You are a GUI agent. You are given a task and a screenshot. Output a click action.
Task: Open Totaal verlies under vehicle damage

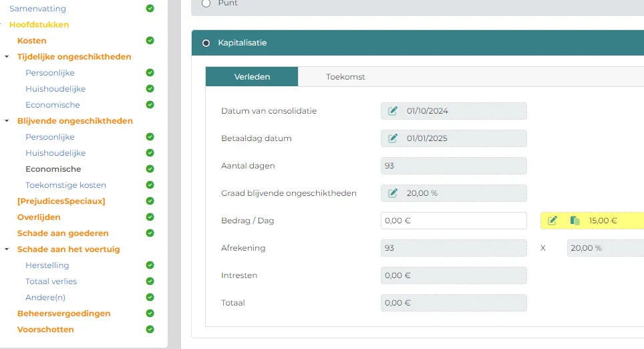click(51, 281)
